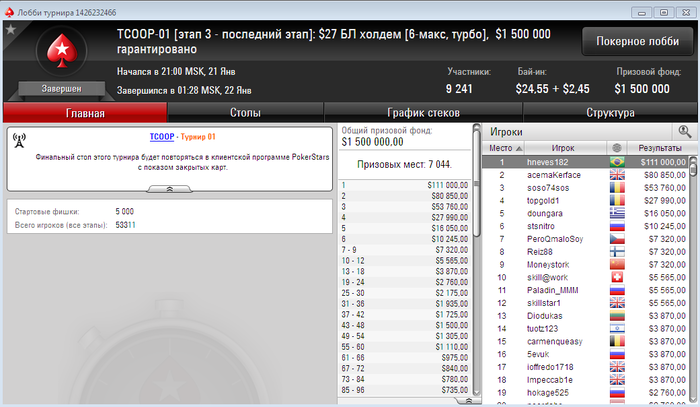Open player search magnifier icon

(684, 132)
